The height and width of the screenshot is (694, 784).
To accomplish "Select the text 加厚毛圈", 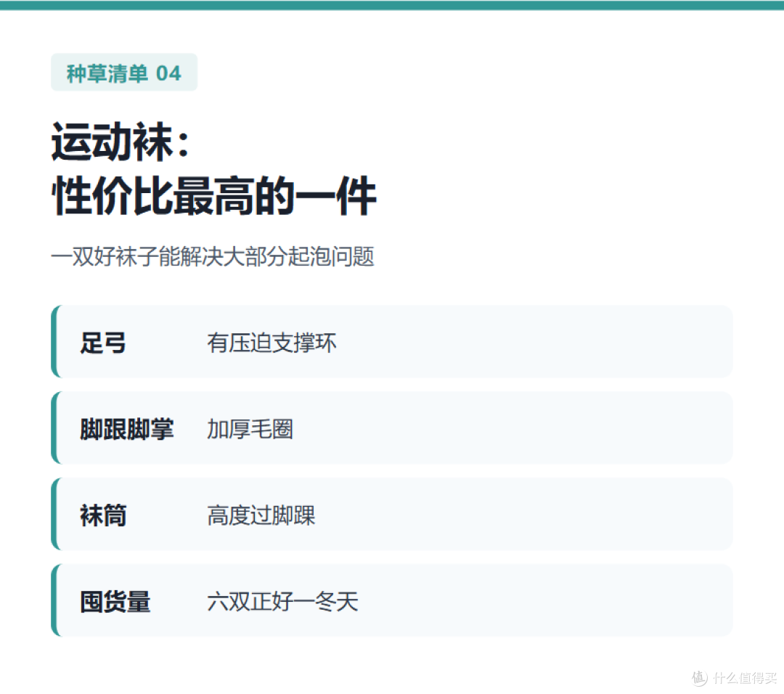I will click(x=250, y=429).
